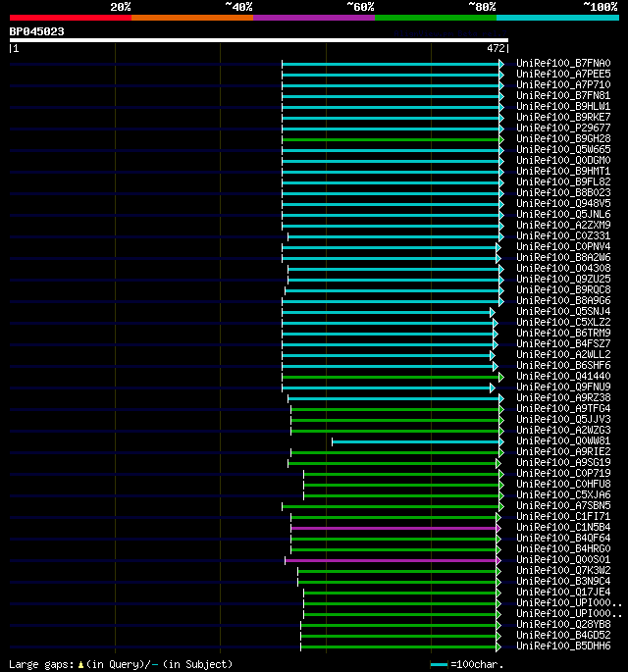Click the green ~80% identity legend segment
Screen dimensions: 628x672
436,18
